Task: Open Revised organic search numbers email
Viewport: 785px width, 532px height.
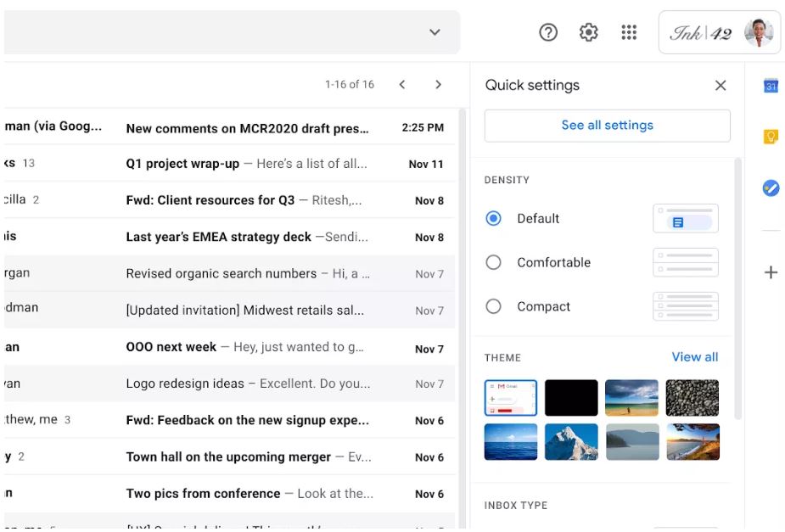Action: 229,274
